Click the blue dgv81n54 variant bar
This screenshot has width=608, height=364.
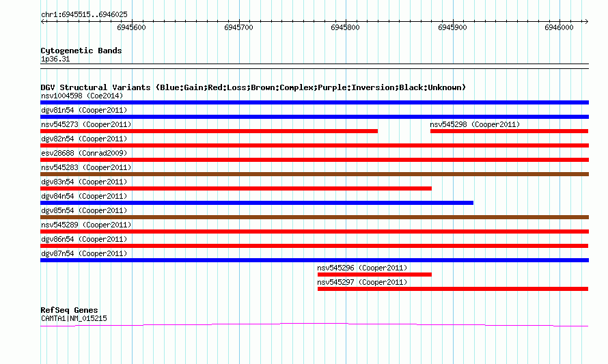(314, 117)
